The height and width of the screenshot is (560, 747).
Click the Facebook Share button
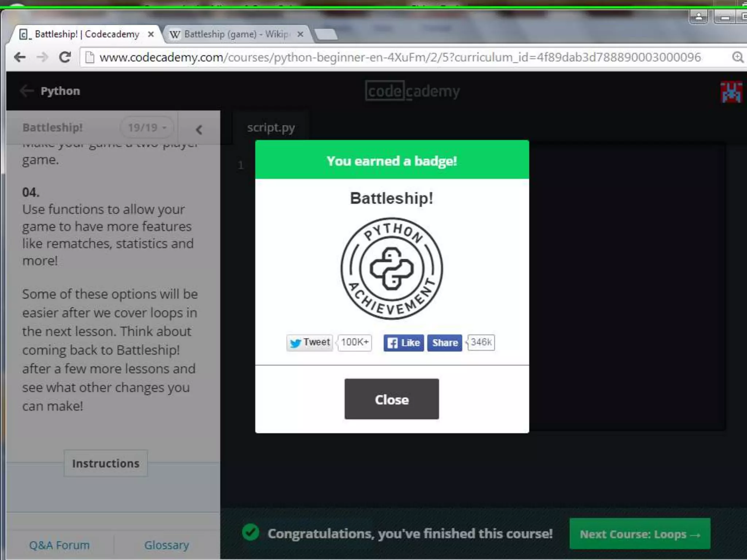[445, 343]
